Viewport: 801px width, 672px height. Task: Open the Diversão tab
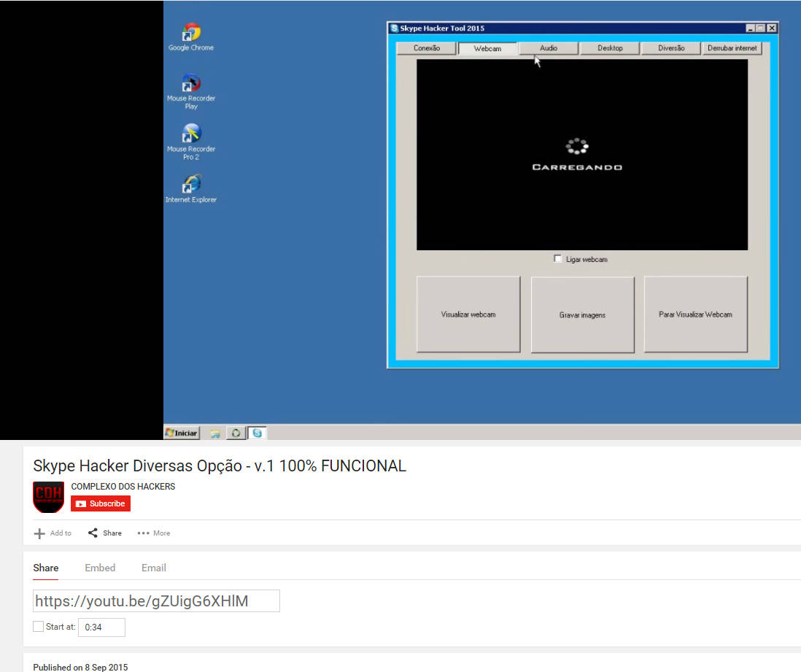point(671,48)
